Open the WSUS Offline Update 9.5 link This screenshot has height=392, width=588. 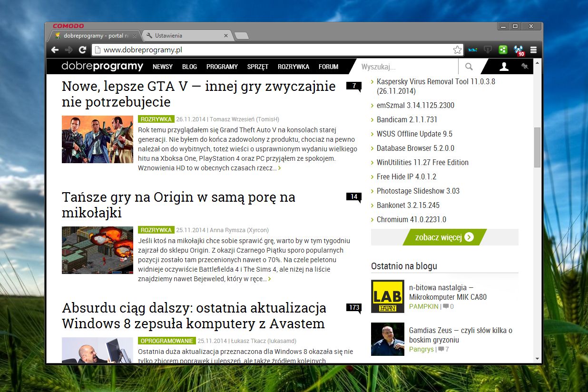coord(414,134)
